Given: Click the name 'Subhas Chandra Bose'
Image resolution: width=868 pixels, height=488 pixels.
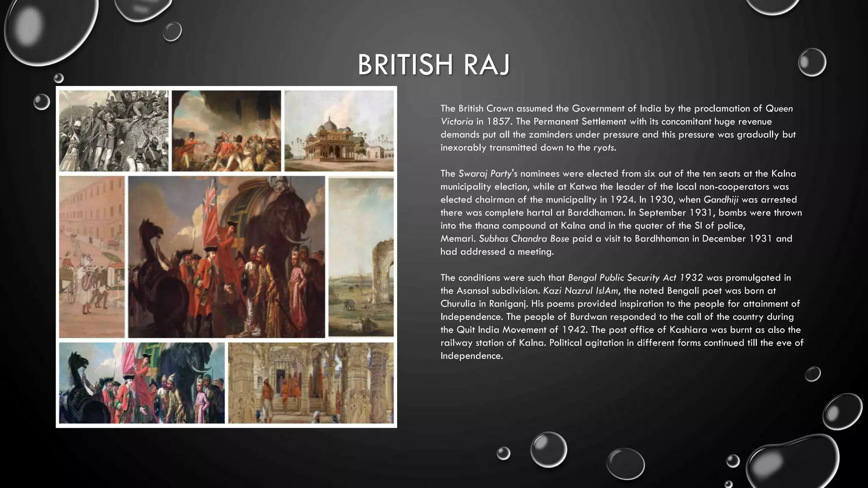Looking at the screenshot, I should click(x=524, y=238).
